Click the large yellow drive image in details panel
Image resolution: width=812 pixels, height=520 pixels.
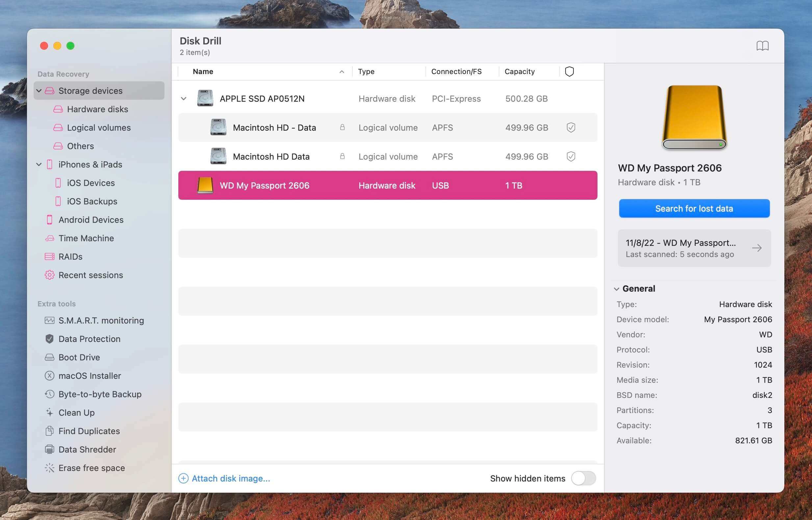pyautogui.click(x=694, y=117)
